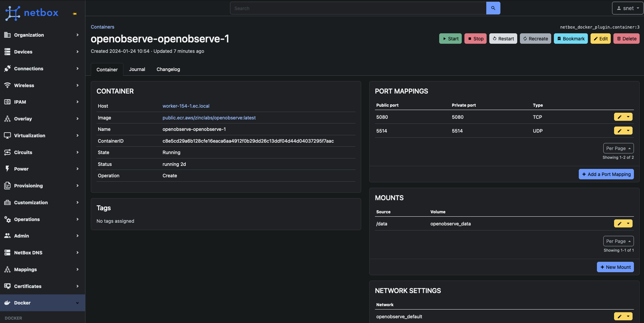Open dropdown arrow for port 5080 row
Viewport: 644px width, 323px height.
(628, 117)
